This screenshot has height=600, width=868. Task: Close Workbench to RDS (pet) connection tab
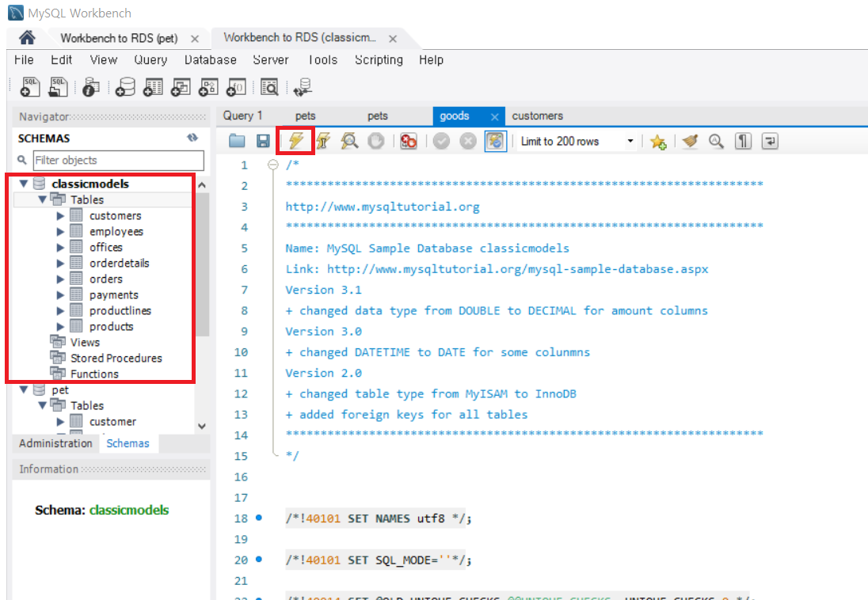(194, 39)
